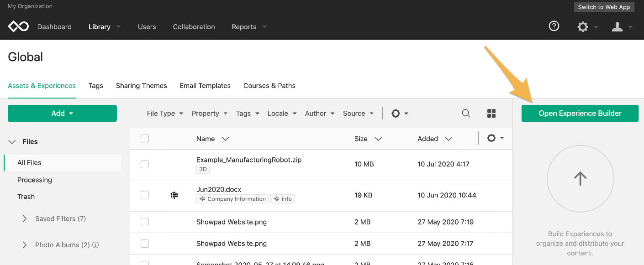The width and height of the screenshot is (644, 265).
Task: Open Example_ManufacturingRobot.zip file name
Action: (249, 160)
